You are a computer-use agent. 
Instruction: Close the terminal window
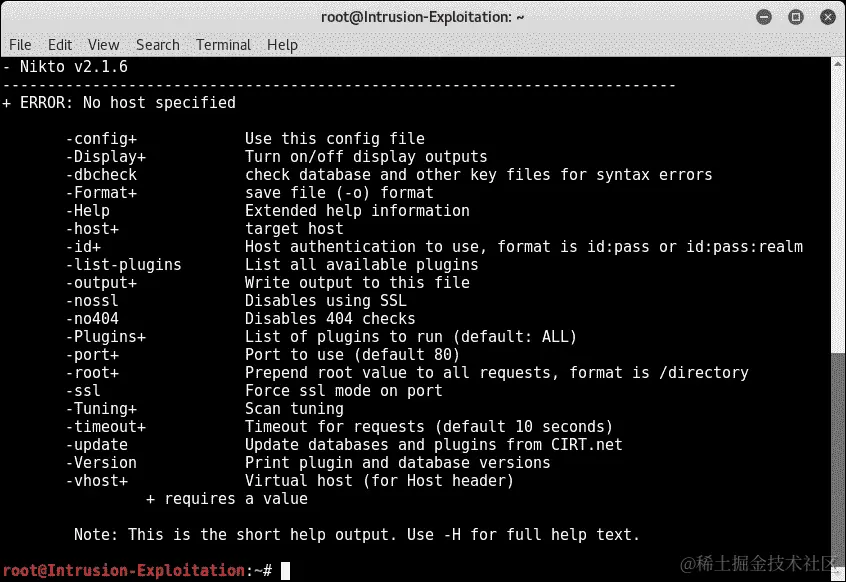click(x=828, y=17)
